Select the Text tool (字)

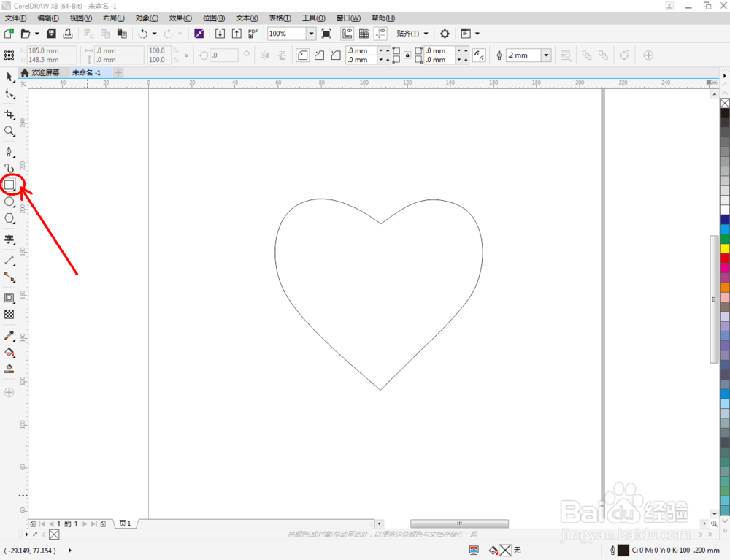coord(9,239)
